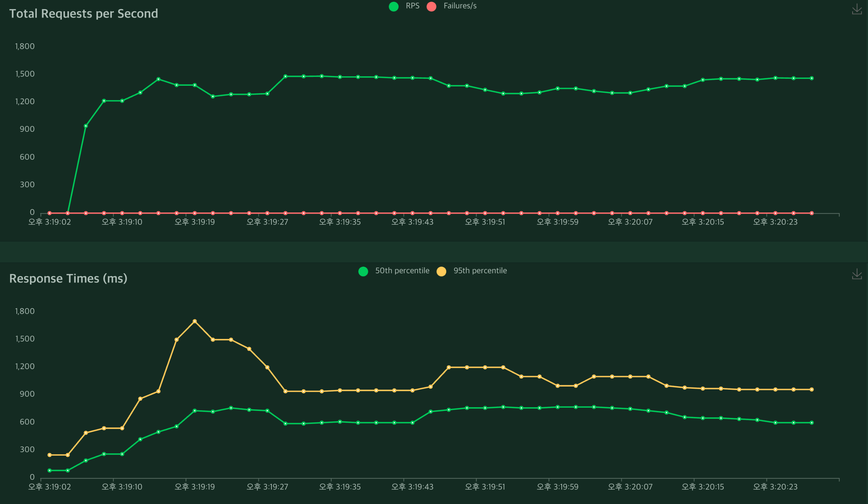The height and width of the screenshot is (504, 868).
Task: Click red Failures/s legend circle
Action: tap(432, 7)
